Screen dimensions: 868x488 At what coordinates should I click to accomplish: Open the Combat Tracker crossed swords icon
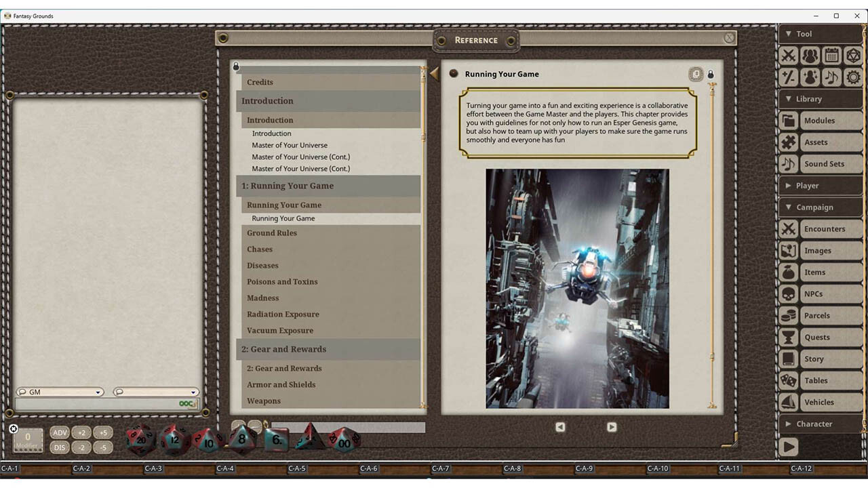pos(788,56)
